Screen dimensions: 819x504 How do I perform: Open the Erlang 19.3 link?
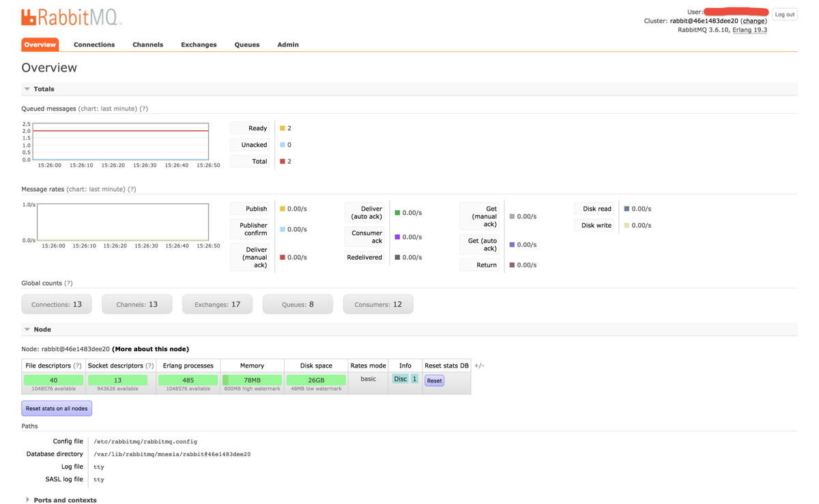(749, 30)
